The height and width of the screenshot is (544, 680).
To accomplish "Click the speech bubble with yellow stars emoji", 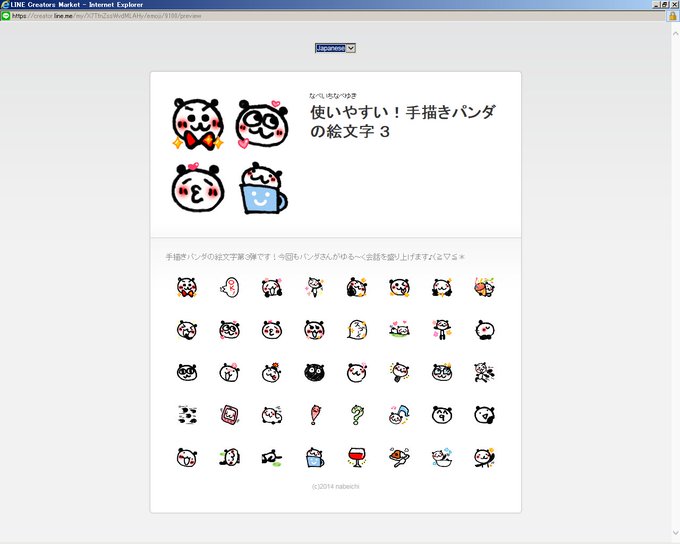I will point(357,330).
